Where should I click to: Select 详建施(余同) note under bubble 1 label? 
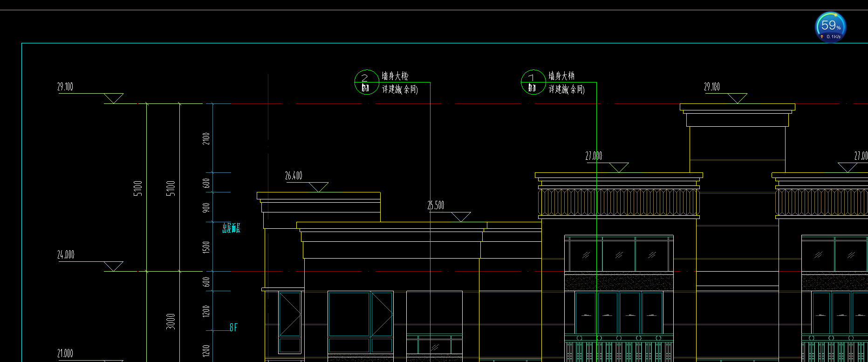coord(566,89)
